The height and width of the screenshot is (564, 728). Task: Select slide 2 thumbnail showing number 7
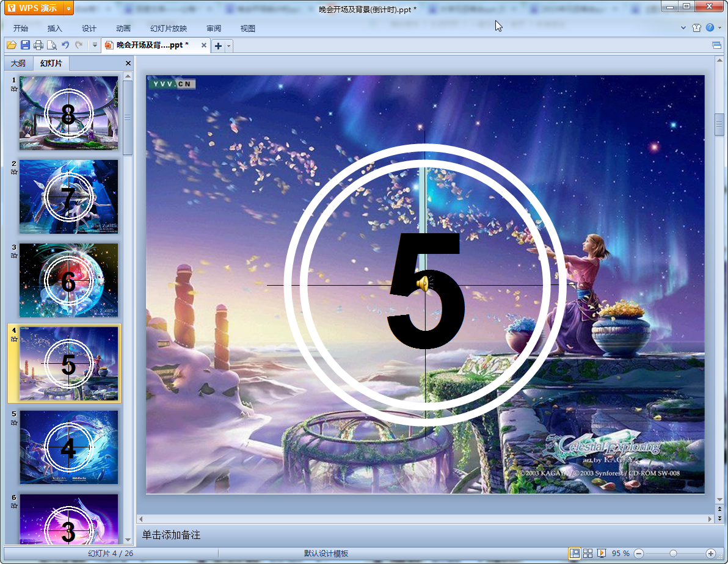click(x=69, y=197)
